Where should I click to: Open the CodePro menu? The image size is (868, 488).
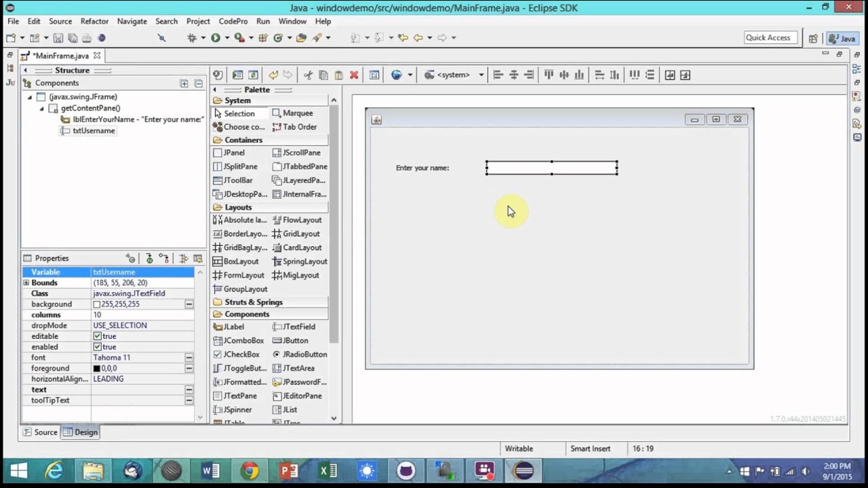233,21
